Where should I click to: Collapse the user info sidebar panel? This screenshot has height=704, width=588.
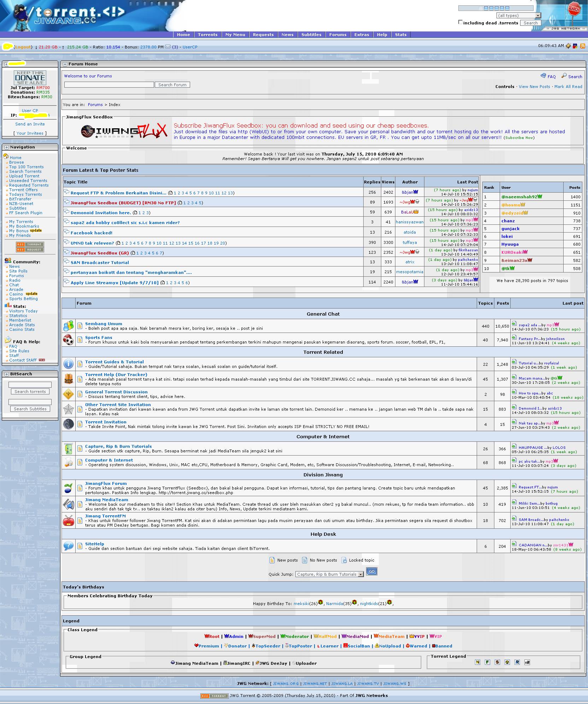[x=7, y=64]
